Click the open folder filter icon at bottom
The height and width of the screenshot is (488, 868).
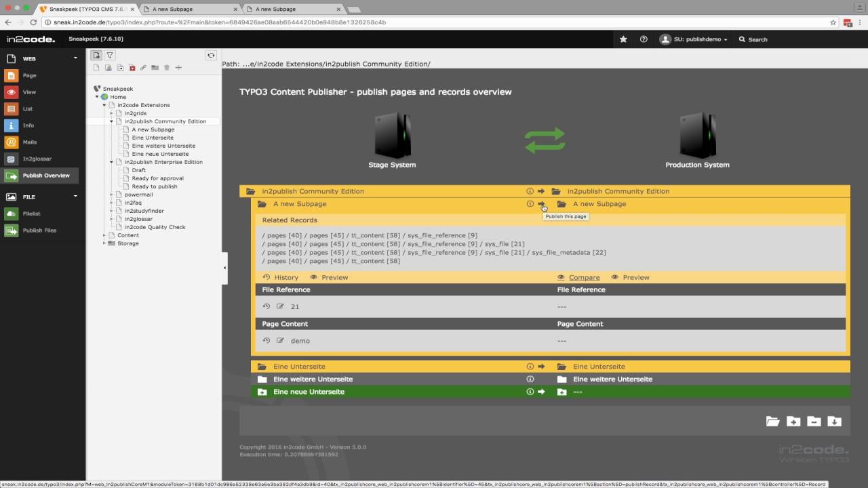click(x=773, y=422)
